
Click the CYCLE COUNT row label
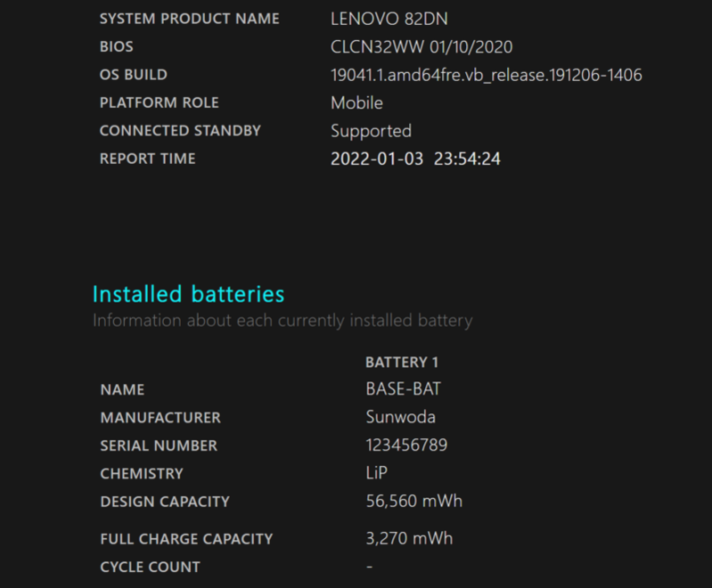(150, 567)
